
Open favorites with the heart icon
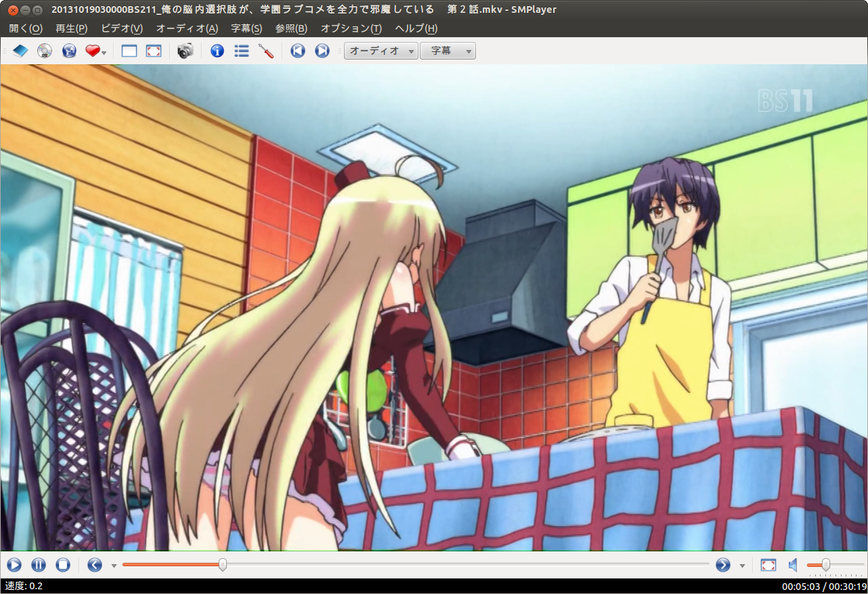click(x=93, y=51)
